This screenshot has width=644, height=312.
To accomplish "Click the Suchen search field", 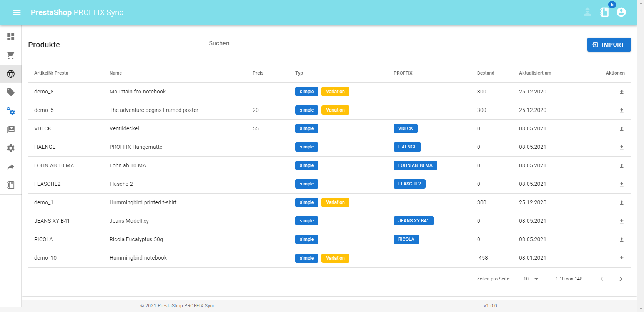I will tap(323, 43).
